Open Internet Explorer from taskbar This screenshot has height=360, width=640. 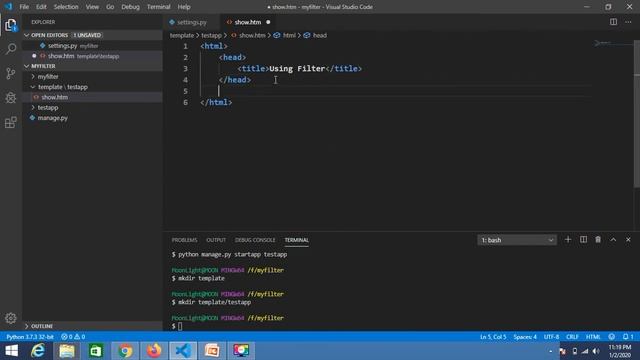click(x=38, y=351)
